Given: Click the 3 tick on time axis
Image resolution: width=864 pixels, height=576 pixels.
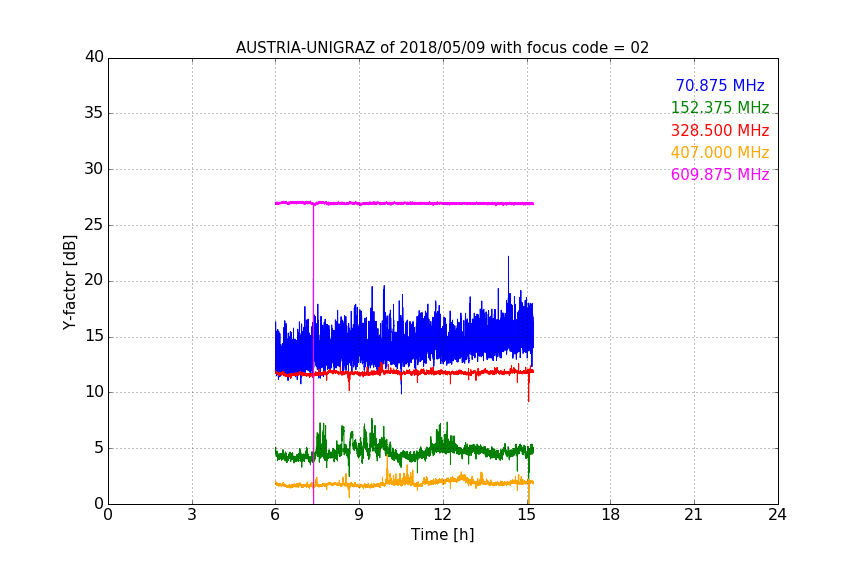Looking at the screenshot, I should pos(192,515).
